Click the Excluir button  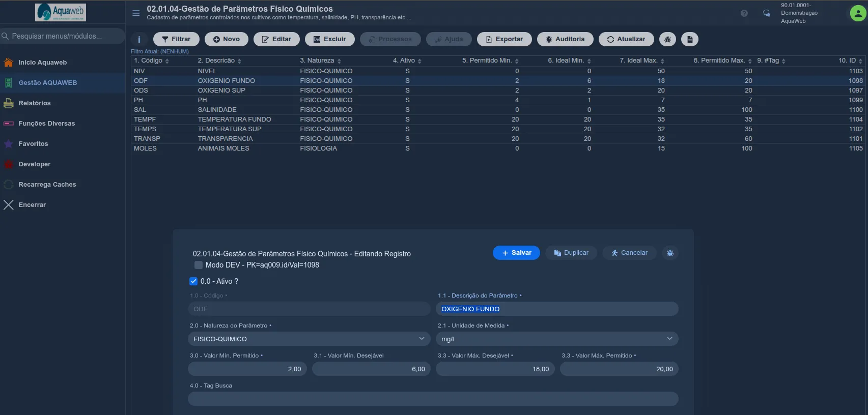point(329,39)
